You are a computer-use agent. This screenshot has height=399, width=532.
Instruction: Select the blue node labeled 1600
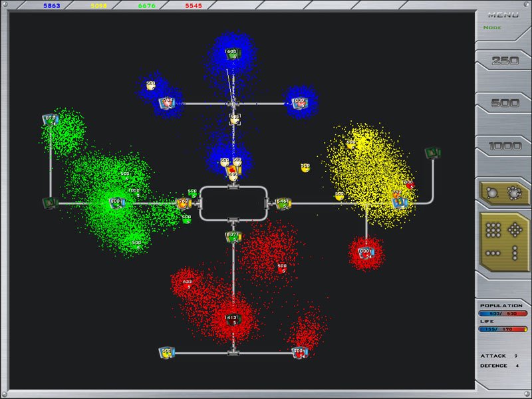[231, 55]
